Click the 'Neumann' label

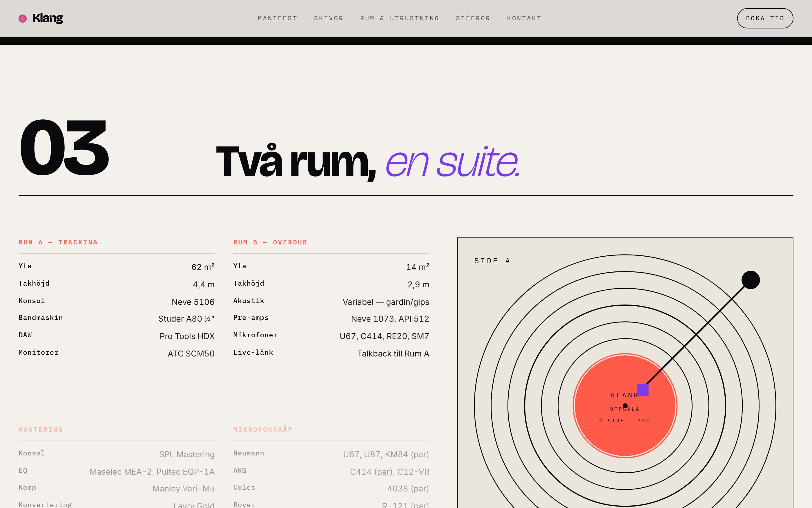249,453
